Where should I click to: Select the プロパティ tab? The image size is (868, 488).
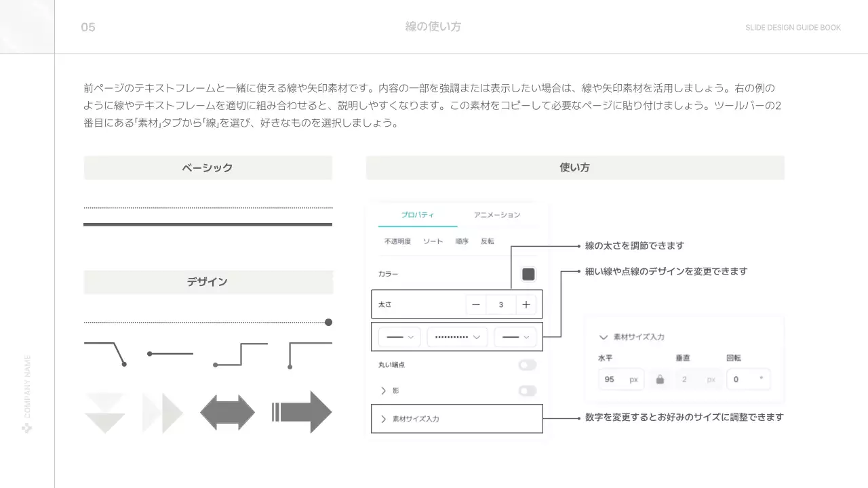417,215
